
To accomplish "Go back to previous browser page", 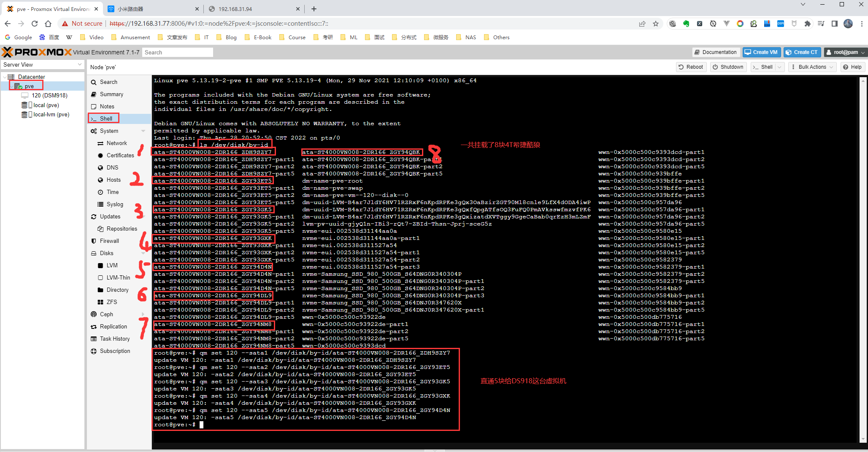I will tap(8, 24).
